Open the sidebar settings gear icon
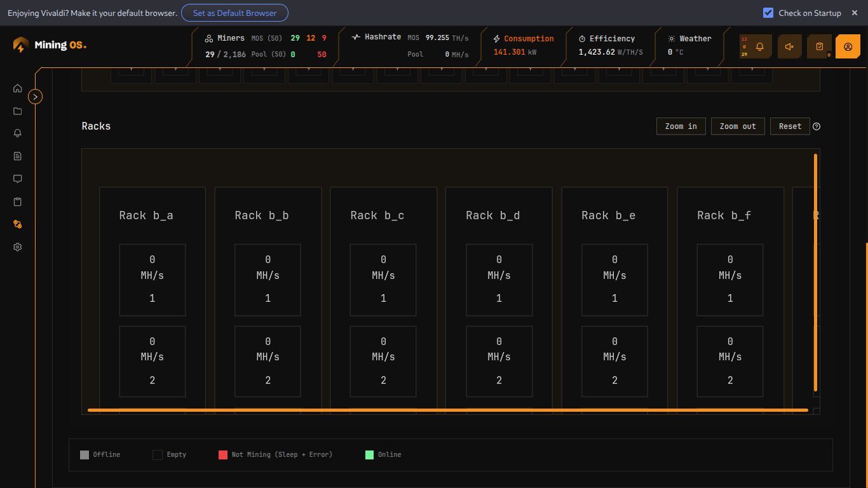Image resolution: width=868 pixels, height=488 pixels. tap(18, 247)
